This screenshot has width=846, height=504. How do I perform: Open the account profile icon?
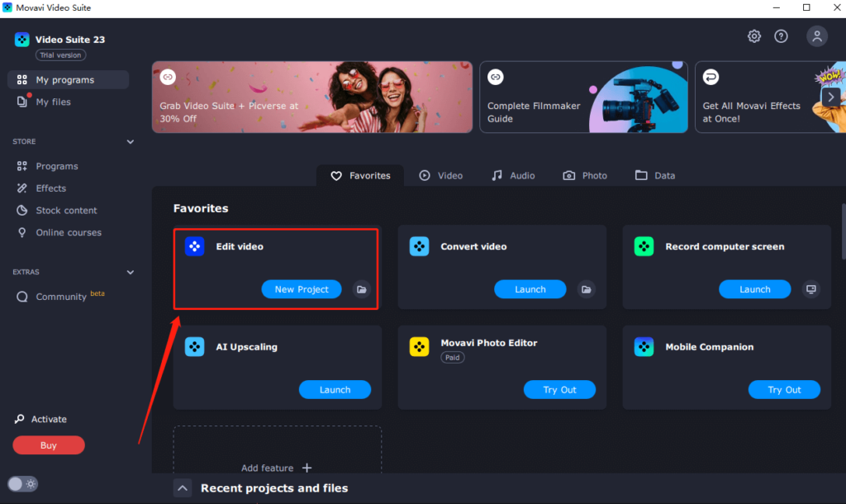pos(816,36)
